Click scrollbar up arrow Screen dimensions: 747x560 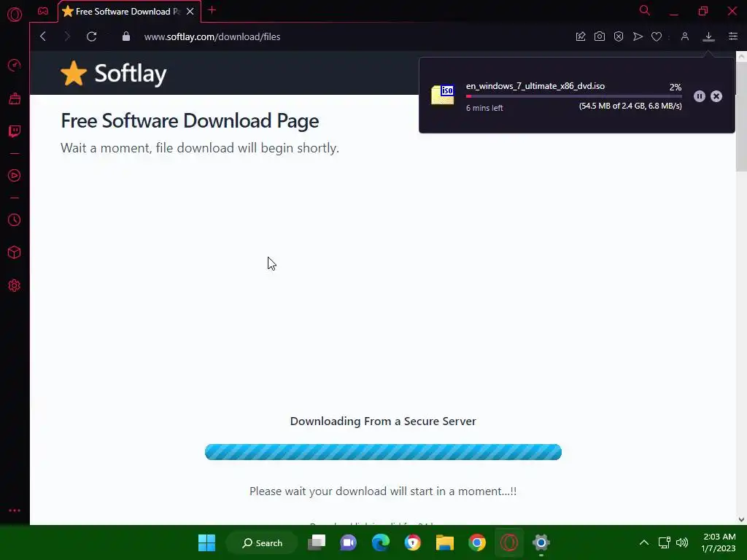pos(741,56)
